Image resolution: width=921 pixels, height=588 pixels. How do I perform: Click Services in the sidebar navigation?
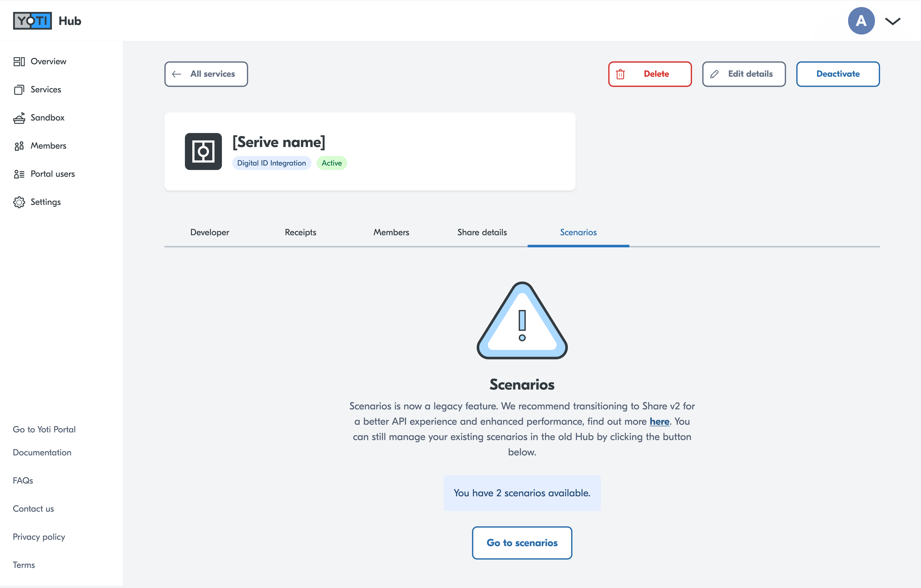pos(46,89)
